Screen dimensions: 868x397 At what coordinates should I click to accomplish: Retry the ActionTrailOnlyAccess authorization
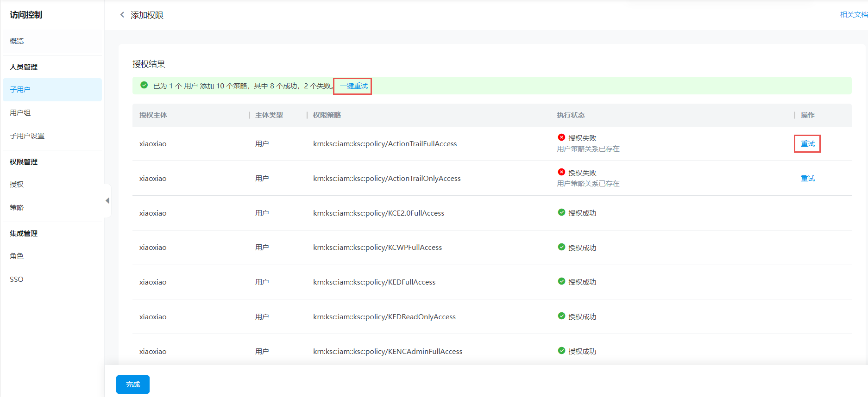pyautogui.click(x=807, y=179)
